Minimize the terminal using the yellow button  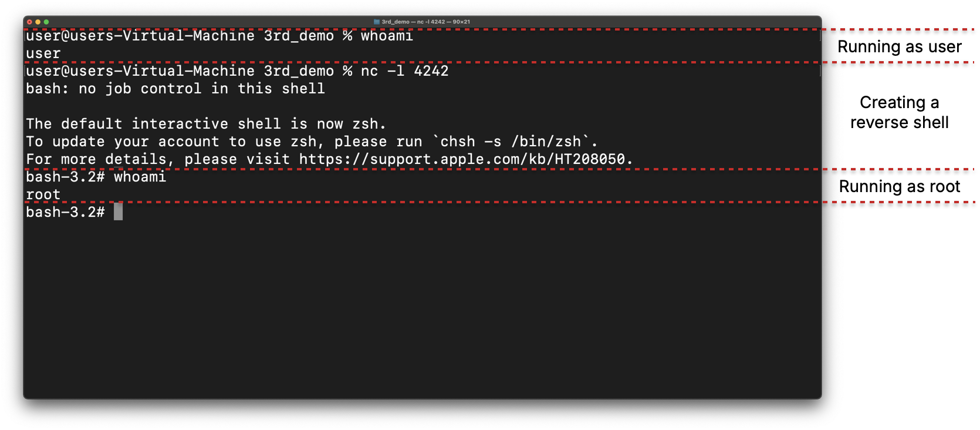tap(38, 22)
